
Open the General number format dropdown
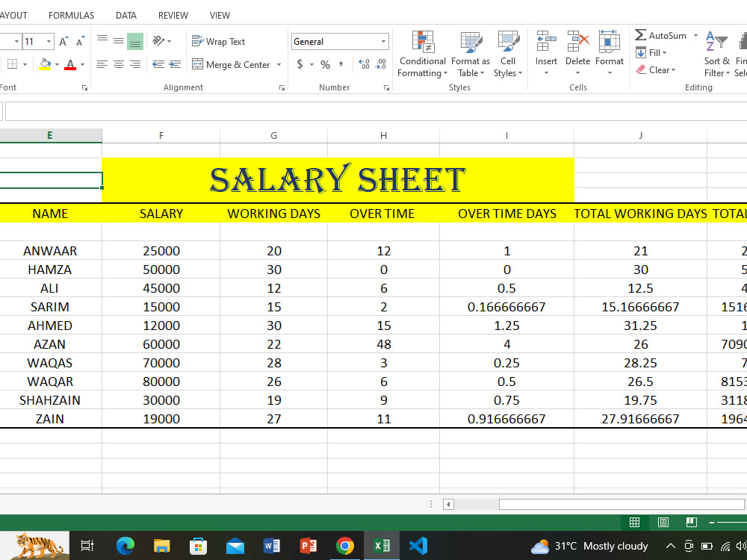(x=383, y=41)
